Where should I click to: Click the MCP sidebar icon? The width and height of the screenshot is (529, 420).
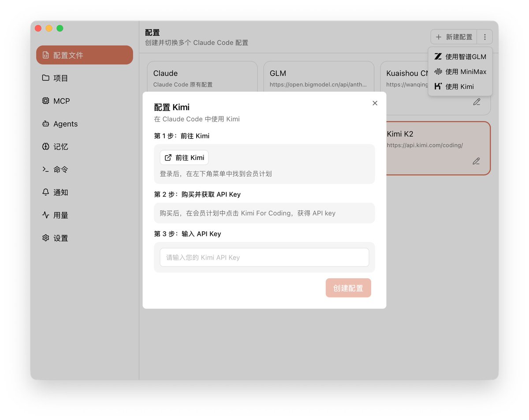(x=45, y=100)
